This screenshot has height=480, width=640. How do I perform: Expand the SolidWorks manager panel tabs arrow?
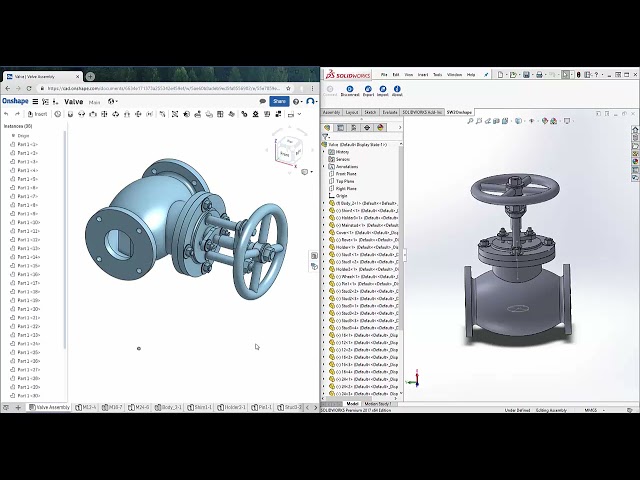click(400, 128)
